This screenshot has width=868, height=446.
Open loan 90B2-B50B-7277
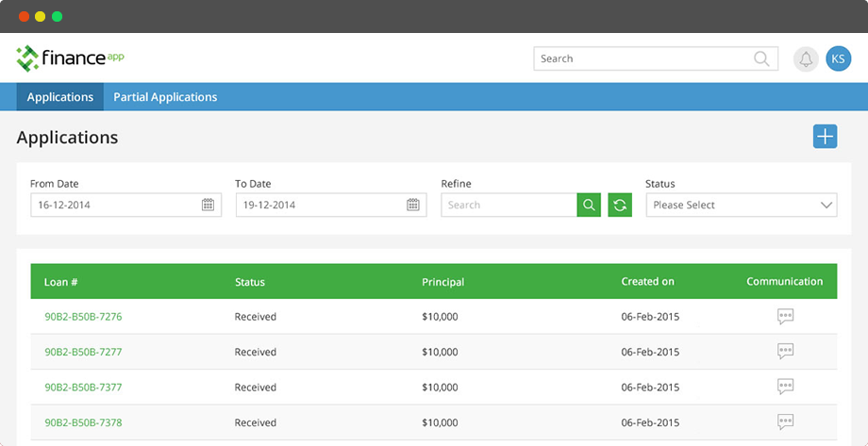(x=83, y=352)
